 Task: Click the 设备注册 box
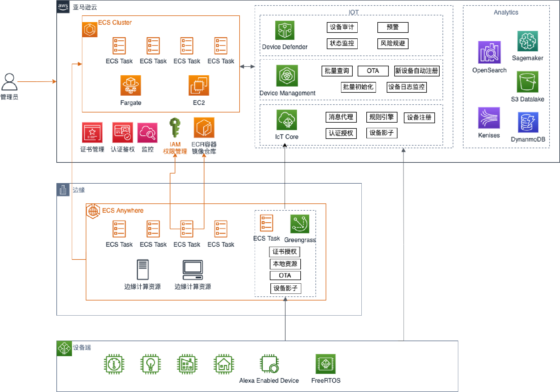click(419, 118)
